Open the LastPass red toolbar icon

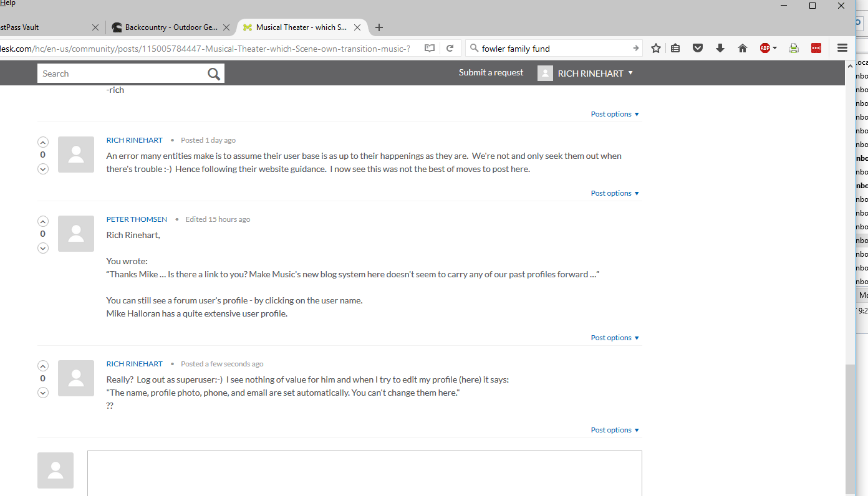click(x=816, y=49)
